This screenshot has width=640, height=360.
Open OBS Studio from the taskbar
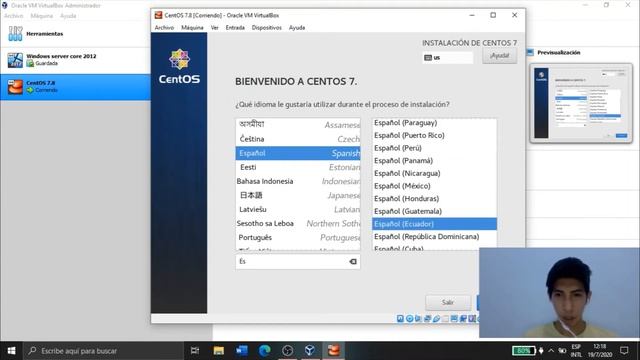click(287, 351)
